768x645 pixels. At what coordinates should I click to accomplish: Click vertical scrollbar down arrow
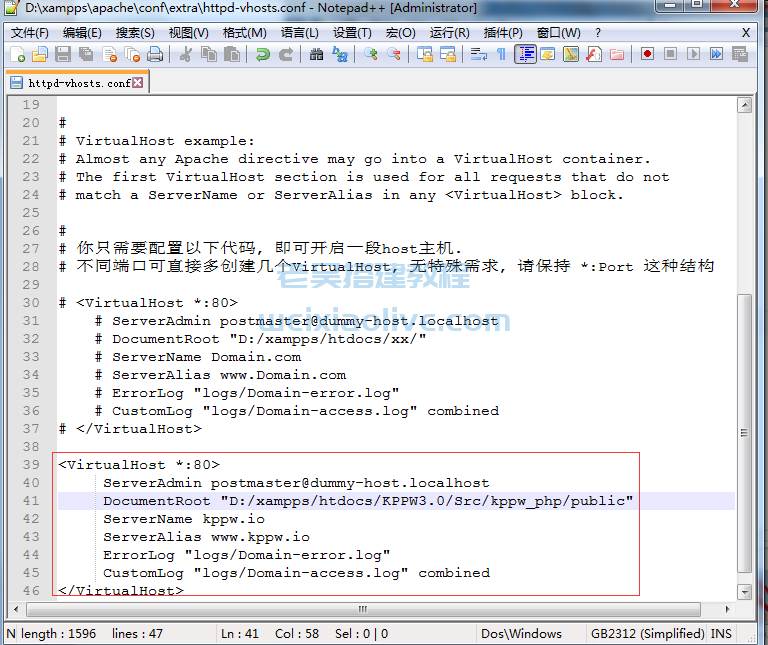[744, 592]
